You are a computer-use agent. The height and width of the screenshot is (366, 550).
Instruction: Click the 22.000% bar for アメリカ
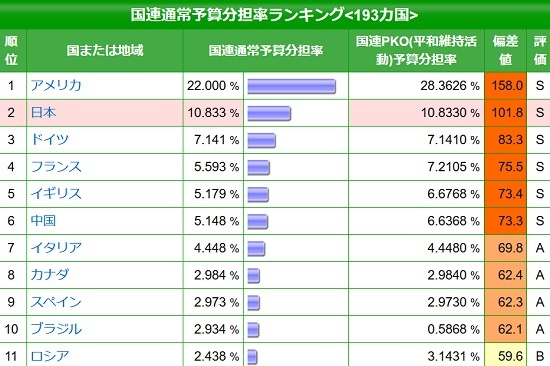point(291,86)
